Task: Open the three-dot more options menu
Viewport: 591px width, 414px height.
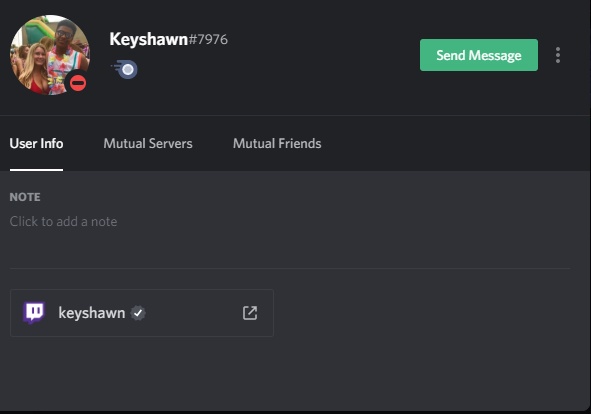Action: [x=558, y=55]
